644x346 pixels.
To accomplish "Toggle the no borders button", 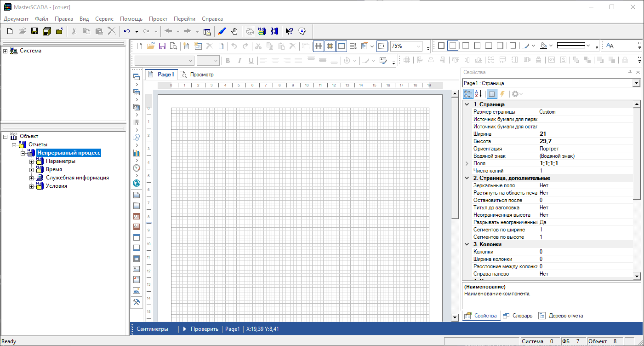I will (x=453, y=46).
